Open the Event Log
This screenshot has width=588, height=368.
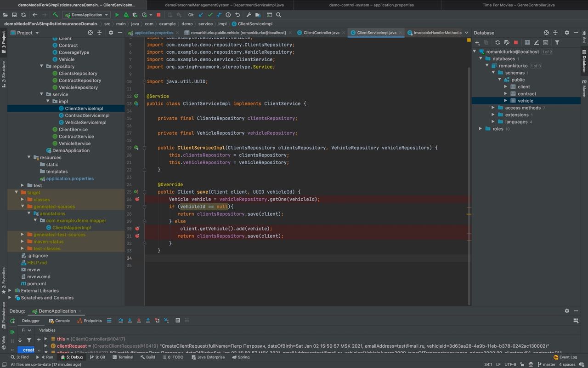[x=565, y=357]
